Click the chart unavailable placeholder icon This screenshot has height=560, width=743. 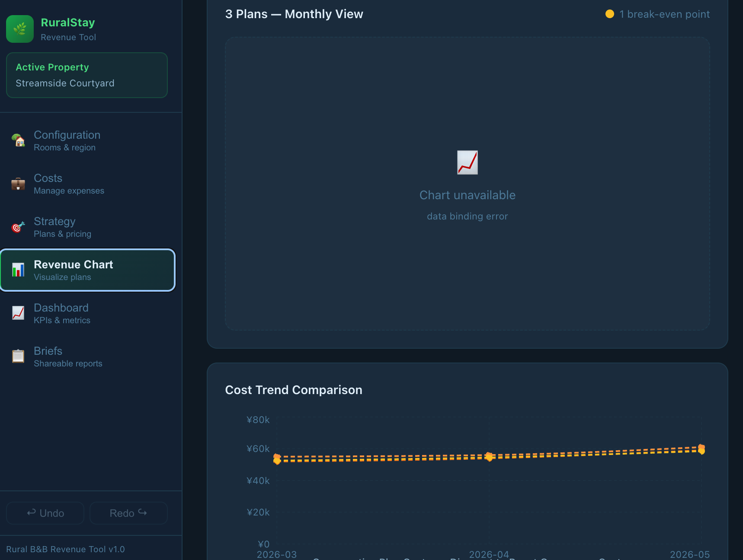pos(468,162)
